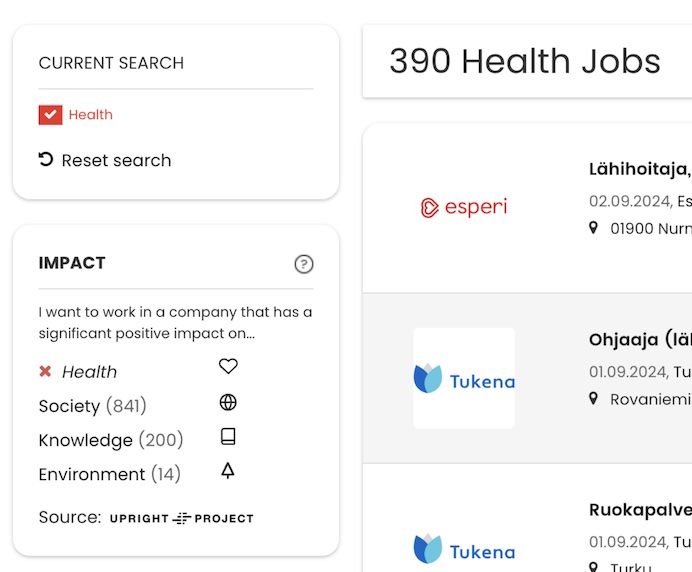Open the Ruokapalve job listing title
692x572 pixels.
click(639, 510)
